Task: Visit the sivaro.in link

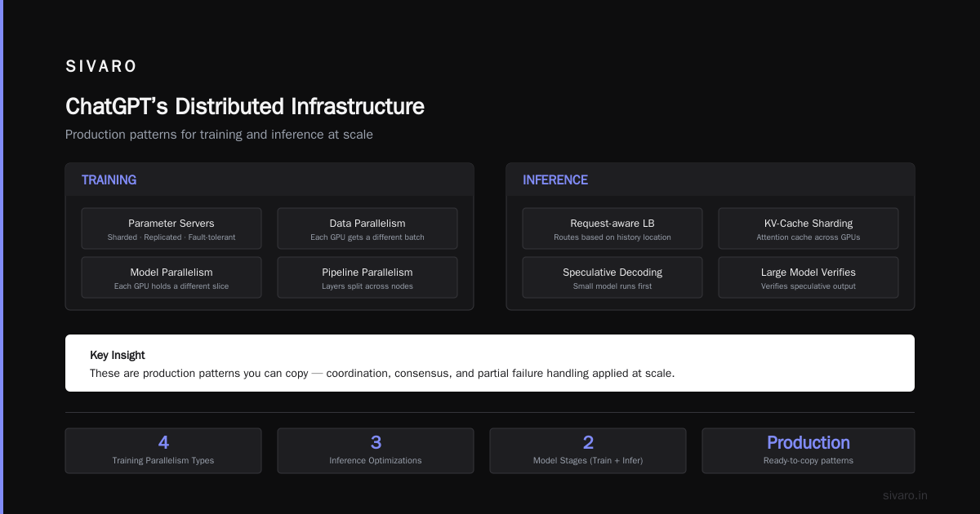Action: pos(906,495)
